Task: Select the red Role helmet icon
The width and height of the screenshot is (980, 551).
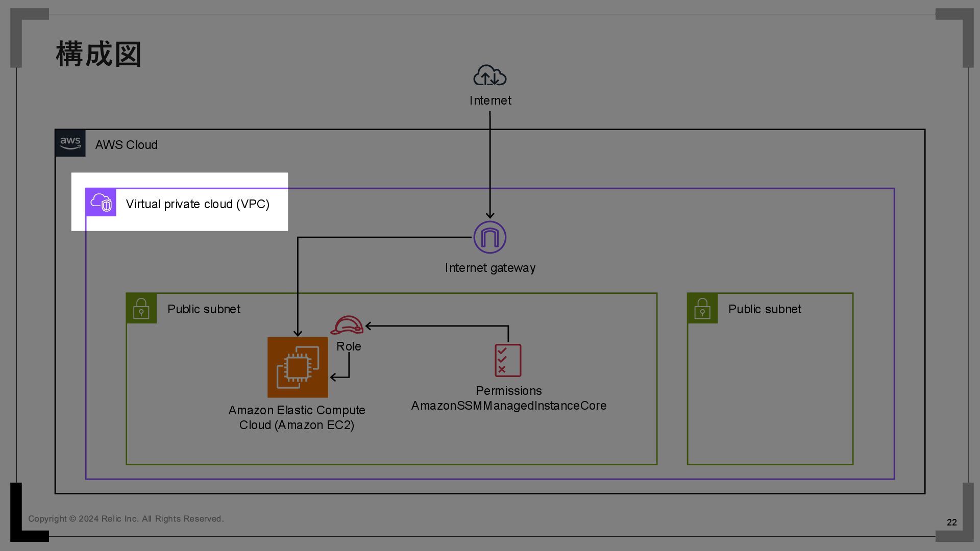Action: pos(347,325)
